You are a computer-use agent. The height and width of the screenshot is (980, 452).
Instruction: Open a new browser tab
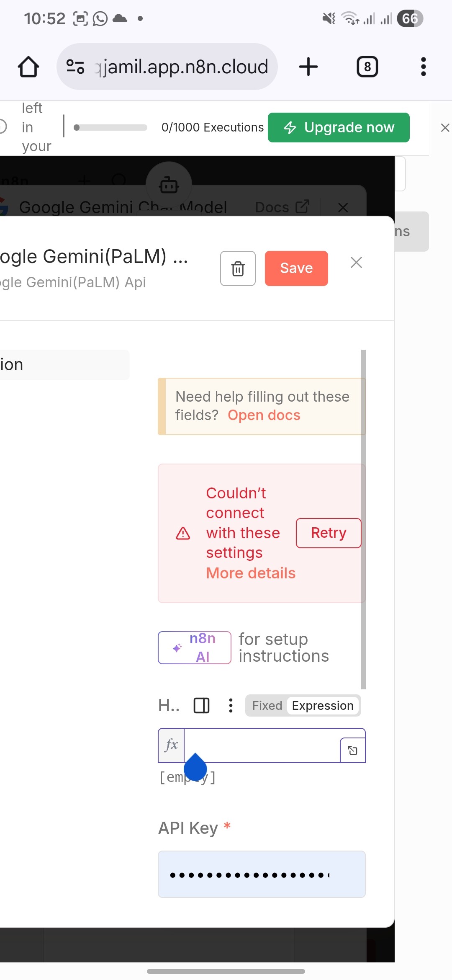tap(308, 67)
